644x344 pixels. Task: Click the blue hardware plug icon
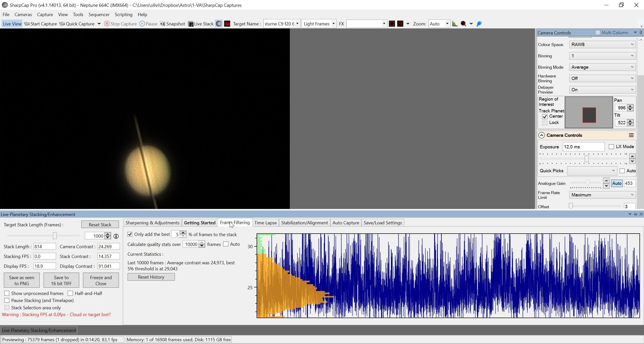click(479, 24)
